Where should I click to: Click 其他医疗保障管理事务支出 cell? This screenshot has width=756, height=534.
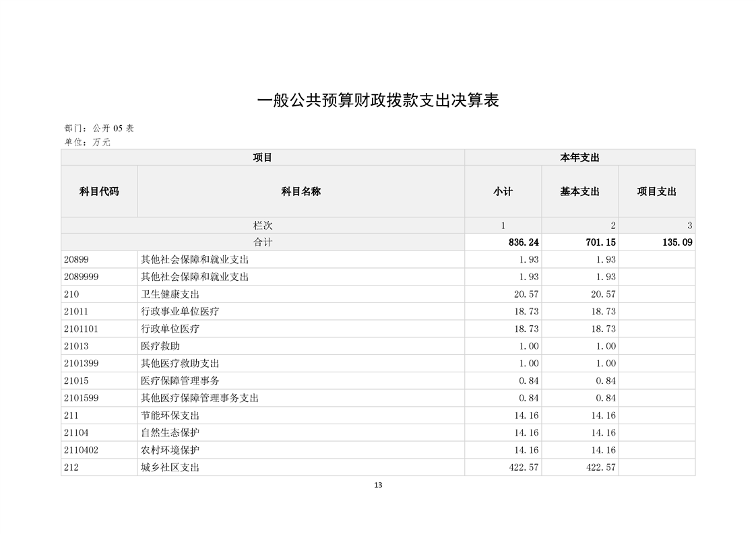tap(199, 398)
